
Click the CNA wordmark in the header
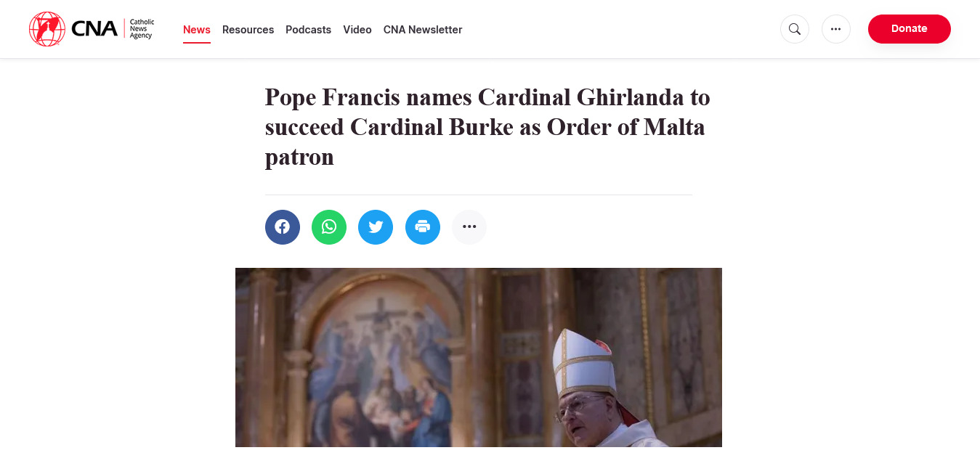pyautogui.click(x=94, y=29)
